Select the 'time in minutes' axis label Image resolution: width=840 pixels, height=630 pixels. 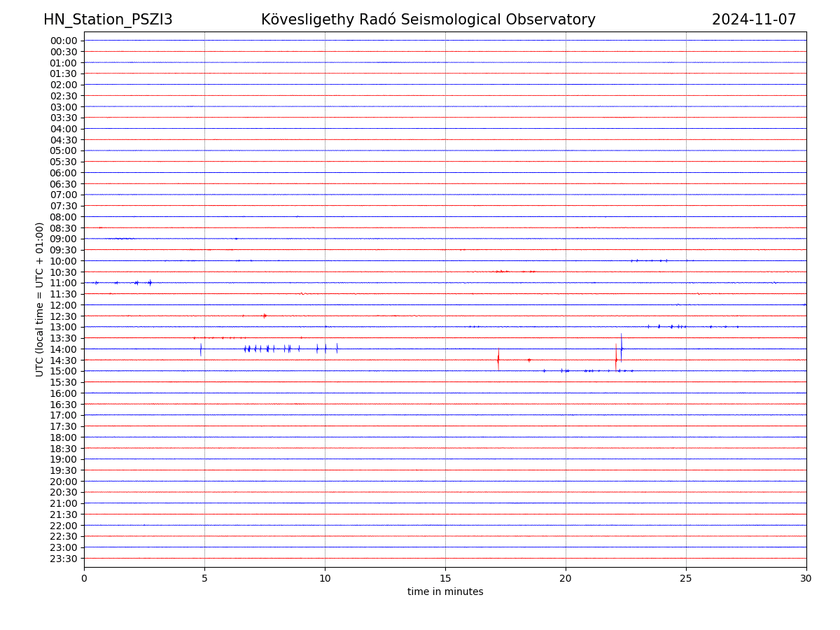pos(445,592)
